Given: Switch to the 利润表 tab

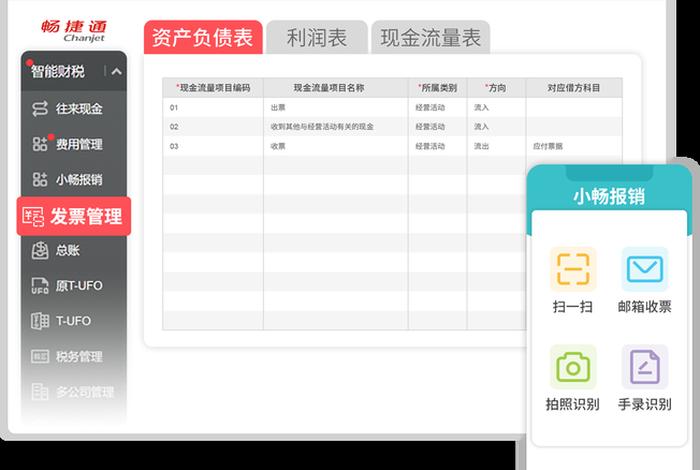Looking at the screenshot, I should pos(317,37).
